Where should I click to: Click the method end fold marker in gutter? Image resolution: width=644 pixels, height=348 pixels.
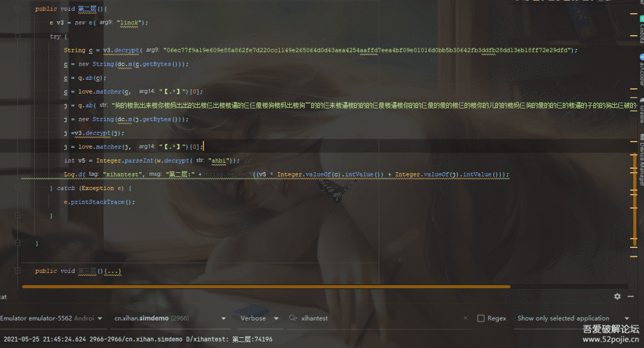tap(18, 243)
